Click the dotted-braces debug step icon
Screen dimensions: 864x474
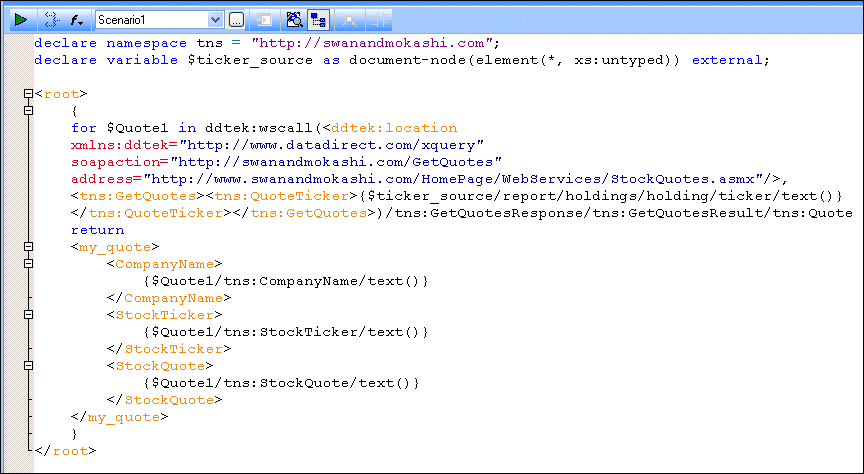click(x=52, y=19)
